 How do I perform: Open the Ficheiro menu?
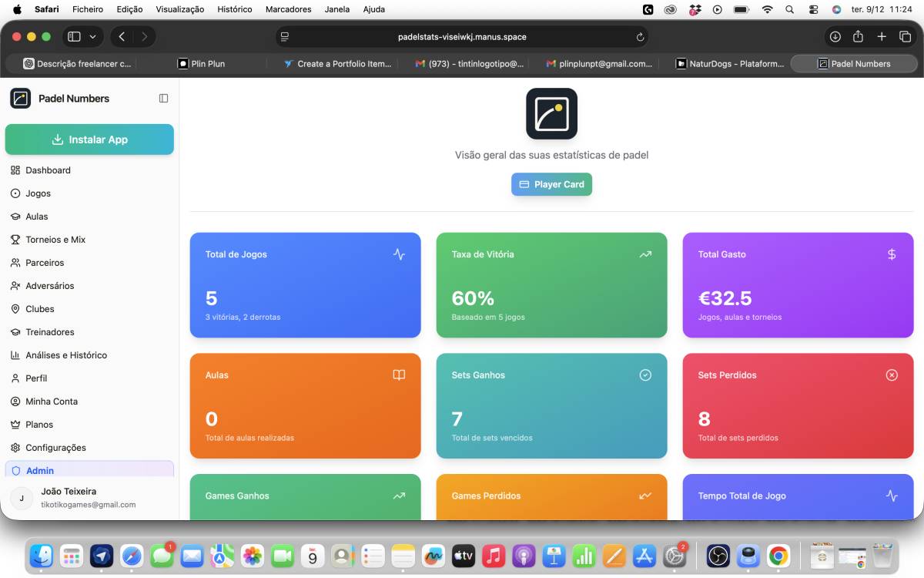[88, 9]
